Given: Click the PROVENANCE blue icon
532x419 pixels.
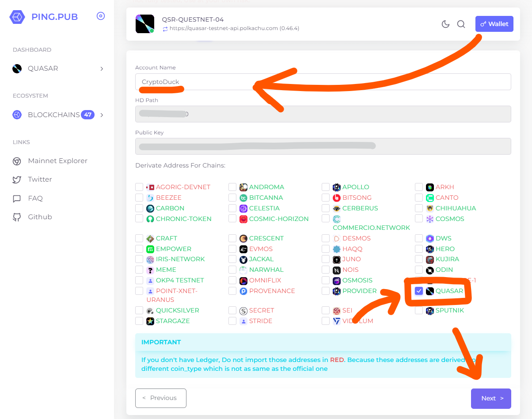Looking at the screenshot, I should tap(243, 291).
